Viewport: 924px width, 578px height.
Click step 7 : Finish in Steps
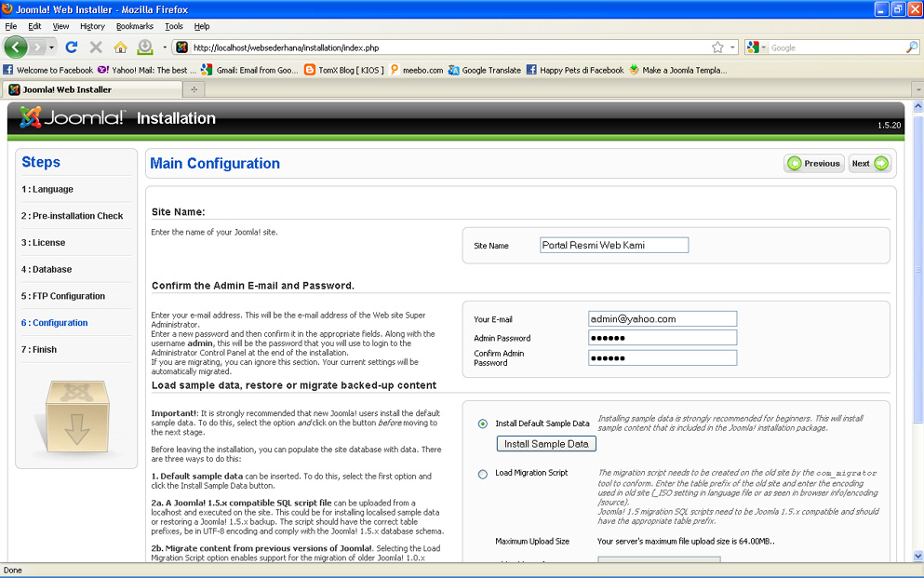(x=39, y=349)
